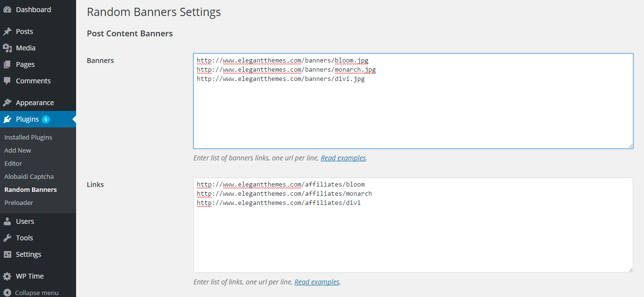Click the Banners field label

click(100, 61)
